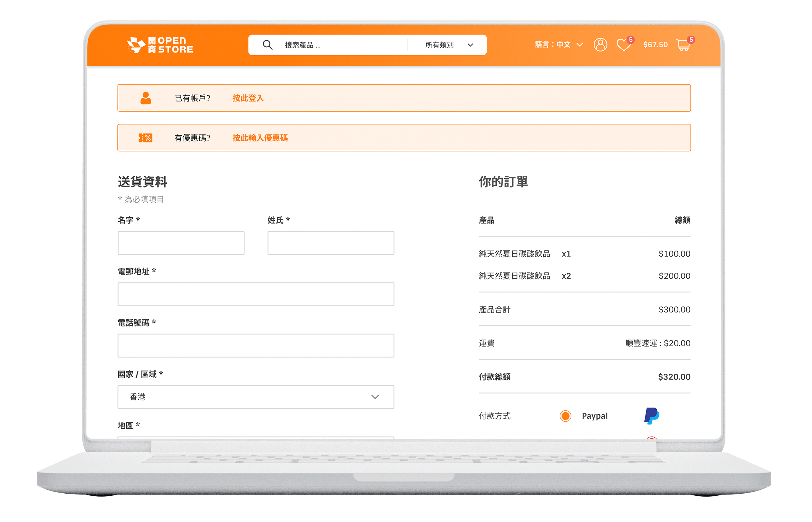The height and width of the screenshot is (522, 812).
Task: Click the $67.50 cart total
Action: [x=655, y=45]
